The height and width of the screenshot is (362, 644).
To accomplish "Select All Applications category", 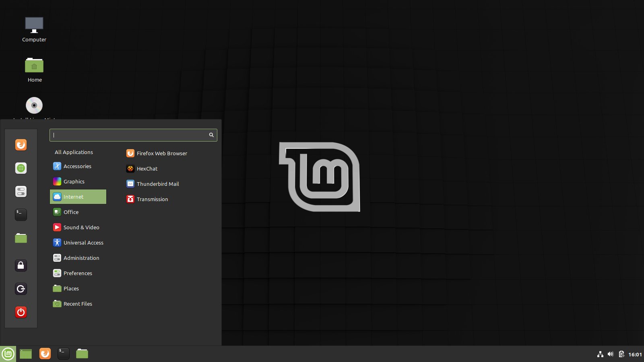I will (x=74, y=152).
